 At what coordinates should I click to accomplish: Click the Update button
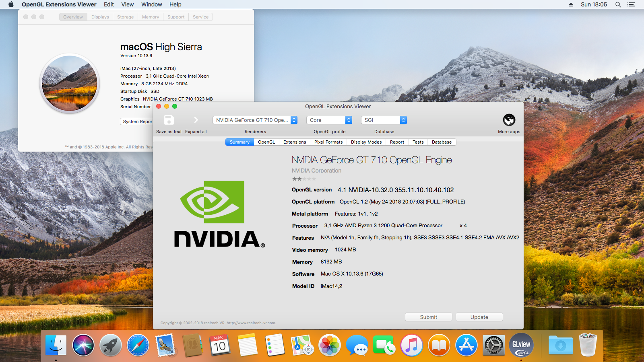[479, 317]
